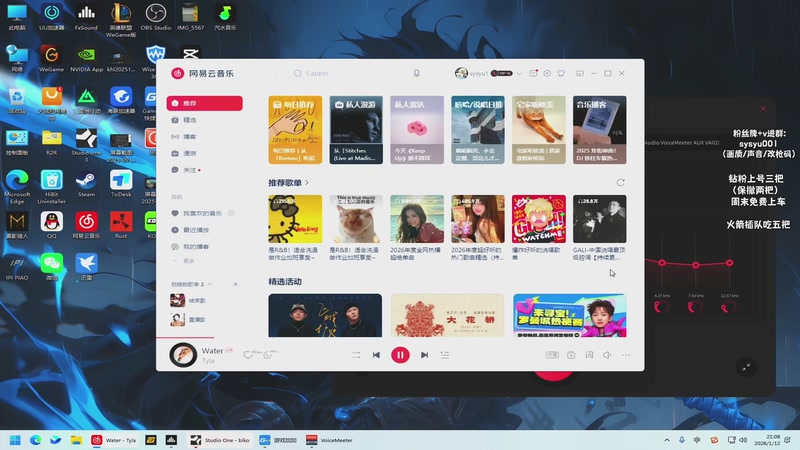Expand the More item in My Music sidebar

coord(184,261)
